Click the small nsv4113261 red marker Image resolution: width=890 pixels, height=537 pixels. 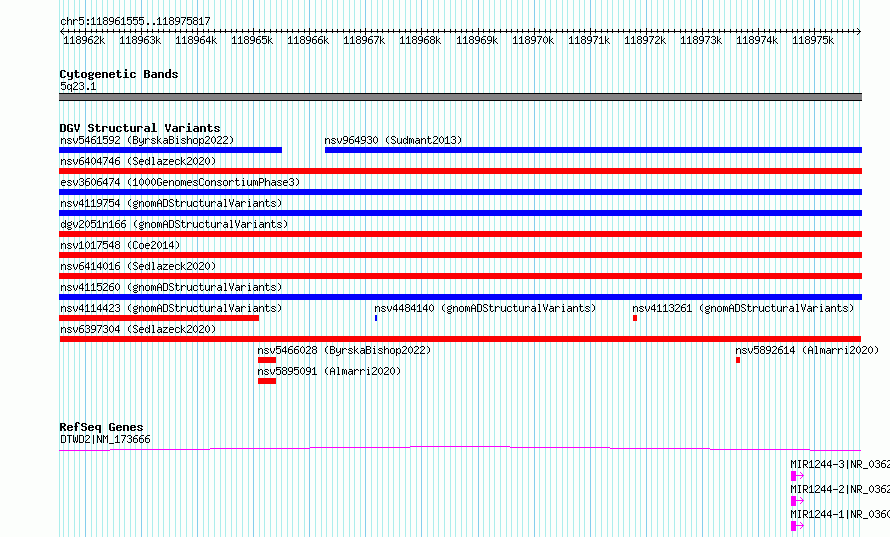[x=635, y=318]
